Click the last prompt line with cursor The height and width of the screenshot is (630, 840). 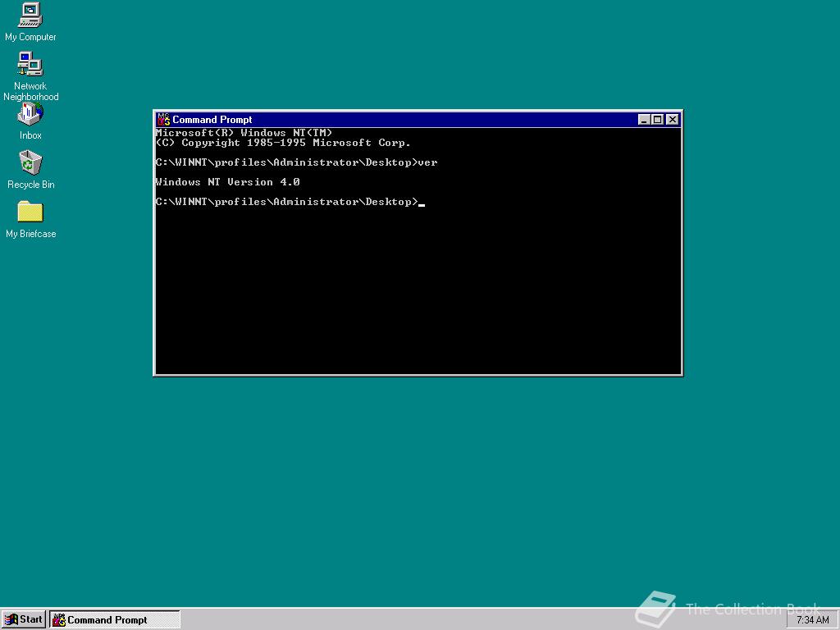pos(290,202)
